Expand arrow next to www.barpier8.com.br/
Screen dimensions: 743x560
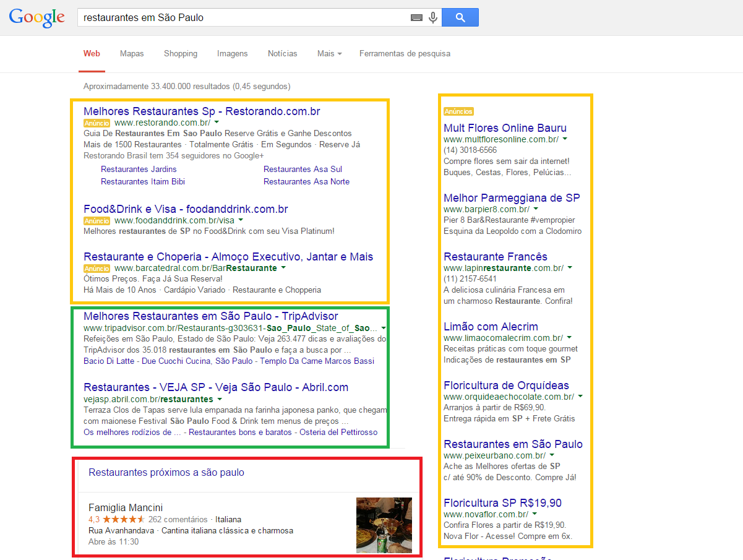[x=536, y=209]
